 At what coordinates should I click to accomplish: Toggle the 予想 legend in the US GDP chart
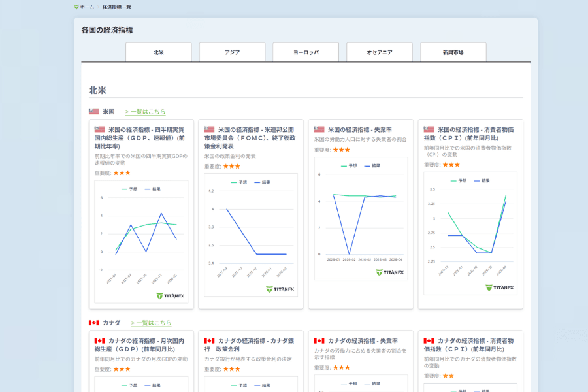click(129, 189)
